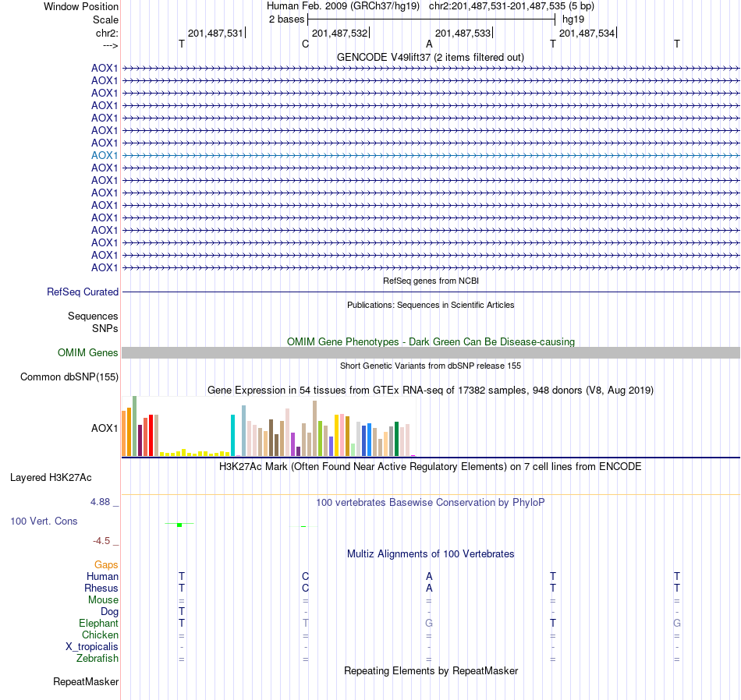Select the Dog species label
Screen dimensions: 741x700
click(x=110, y=612)
